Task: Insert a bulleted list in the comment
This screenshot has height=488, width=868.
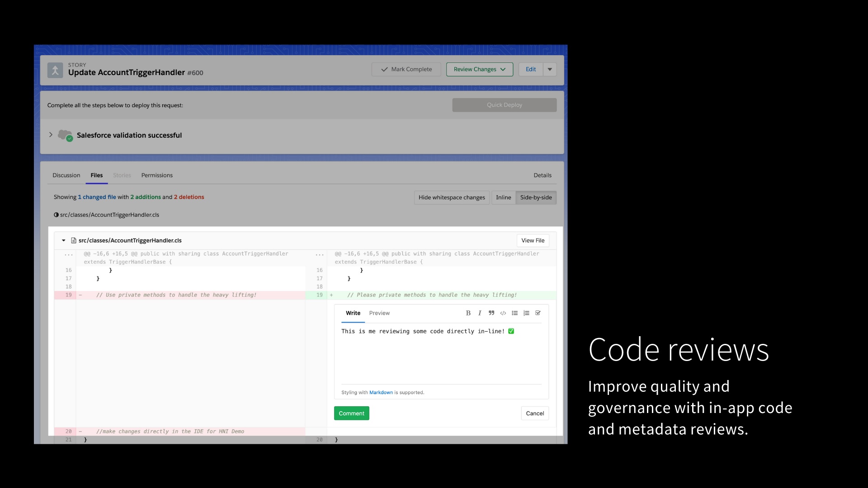Action: (514, 313)
